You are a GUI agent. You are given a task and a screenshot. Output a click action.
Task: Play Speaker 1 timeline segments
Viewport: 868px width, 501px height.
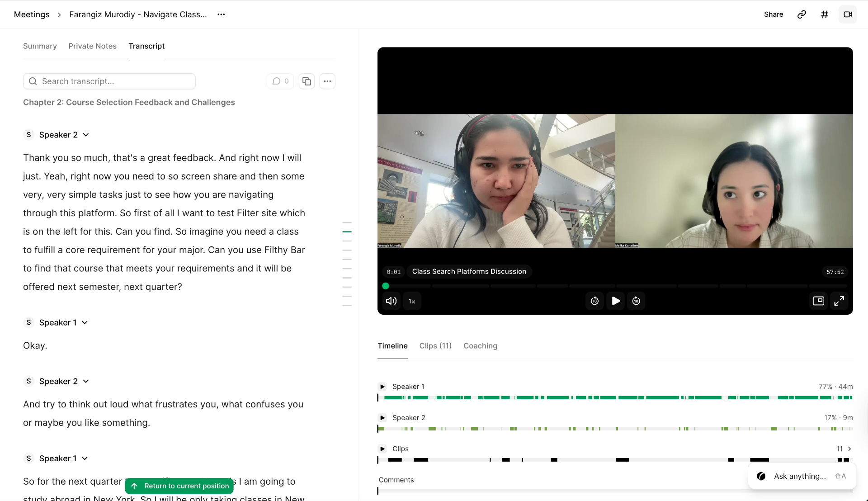click(x=382, y=387)
